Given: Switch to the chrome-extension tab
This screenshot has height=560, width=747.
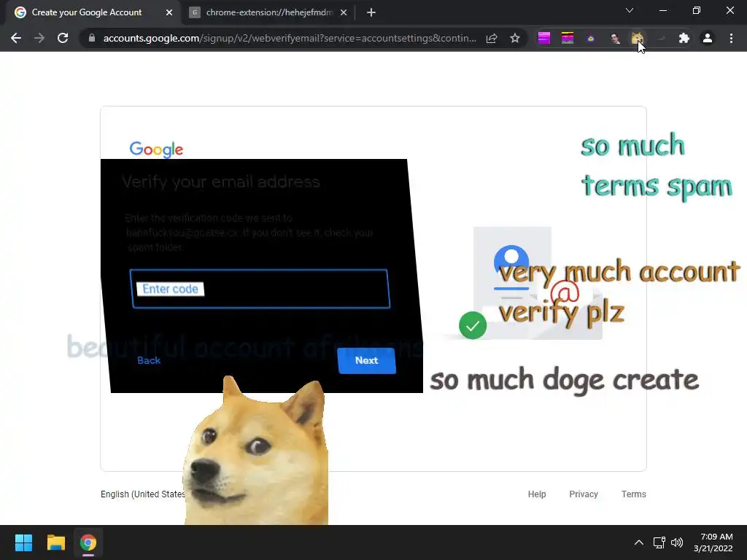Looking at the screenshot, I should (x=269, y=12).
